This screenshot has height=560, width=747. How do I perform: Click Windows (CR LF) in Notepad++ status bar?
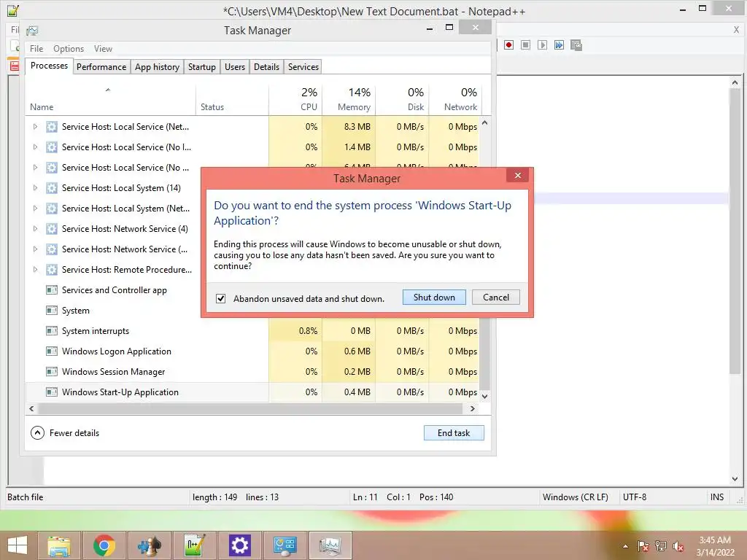point(575,497)
